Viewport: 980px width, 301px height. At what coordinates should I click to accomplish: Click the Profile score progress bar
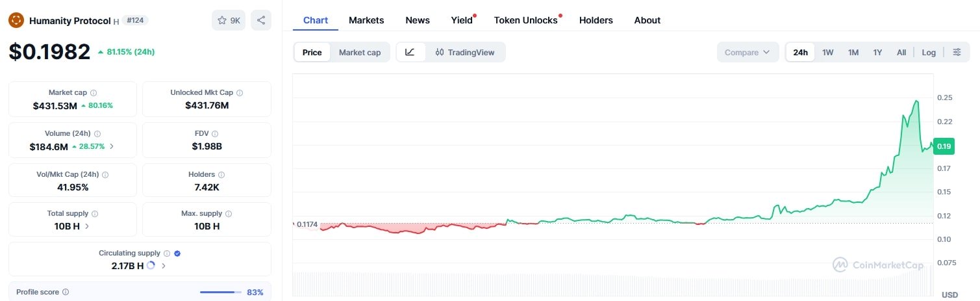click(220, 293)
